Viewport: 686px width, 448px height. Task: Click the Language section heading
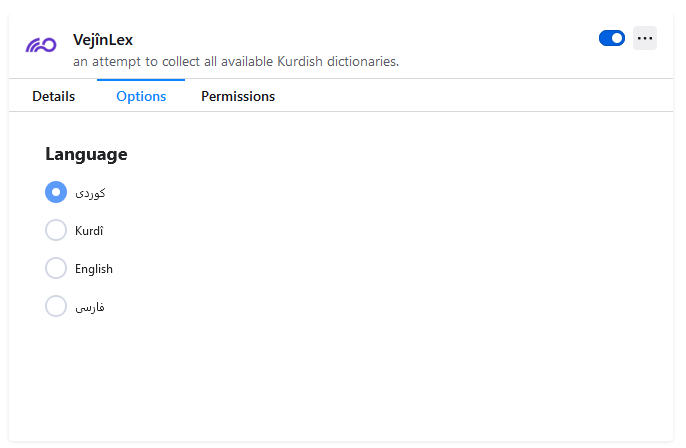click(86, 154)
